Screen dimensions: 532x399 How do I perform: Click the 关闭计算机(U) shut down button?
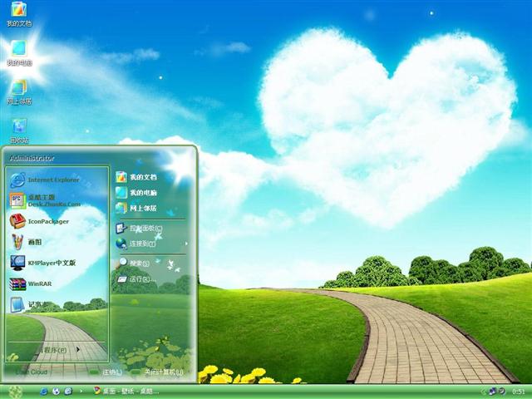click(x=157, y=372)
